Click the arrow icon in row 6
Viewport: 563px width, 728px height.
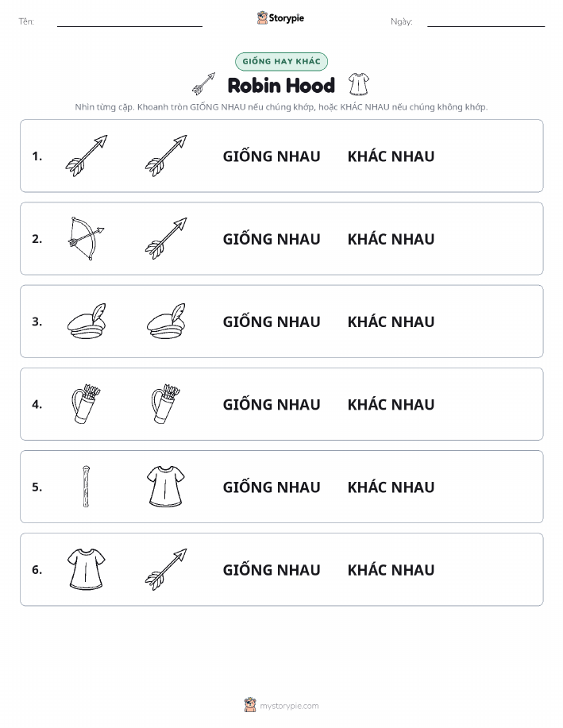(166, 569)
